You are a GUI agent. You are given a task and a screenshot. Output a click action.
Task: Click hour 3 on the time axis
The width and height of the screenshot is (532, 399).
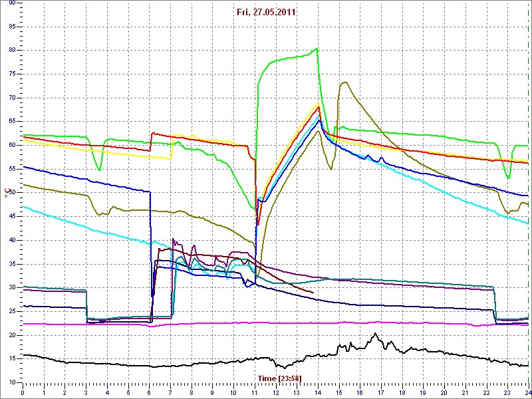[86, 392]
